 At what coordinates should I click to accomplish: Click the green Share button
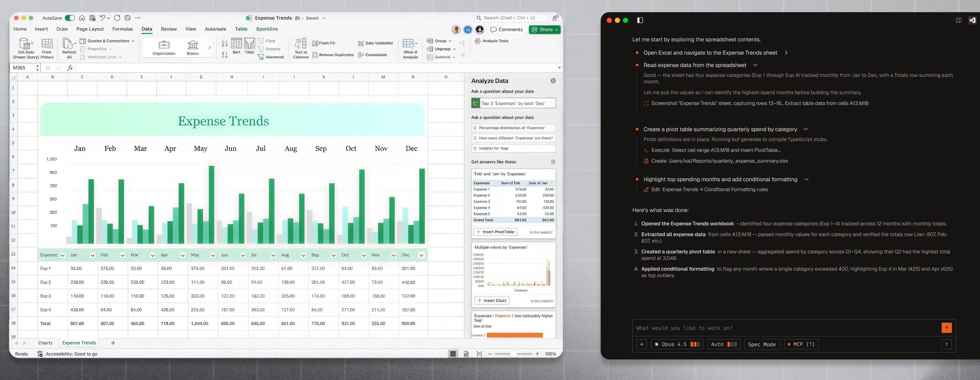(544, 30)
